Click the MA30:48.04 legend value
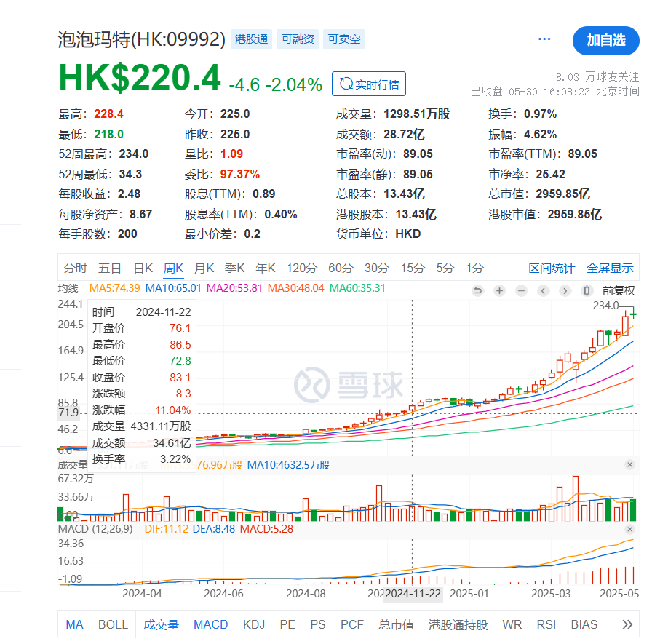The height and width of the screenshot is (644, 652). point(295,288)
